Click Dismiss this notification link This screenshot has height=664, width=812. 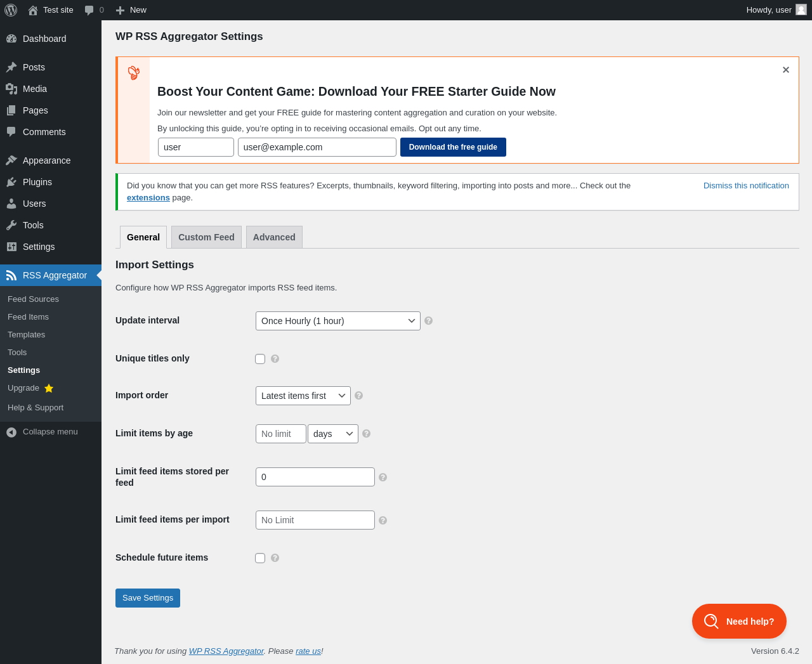(746, 186)
